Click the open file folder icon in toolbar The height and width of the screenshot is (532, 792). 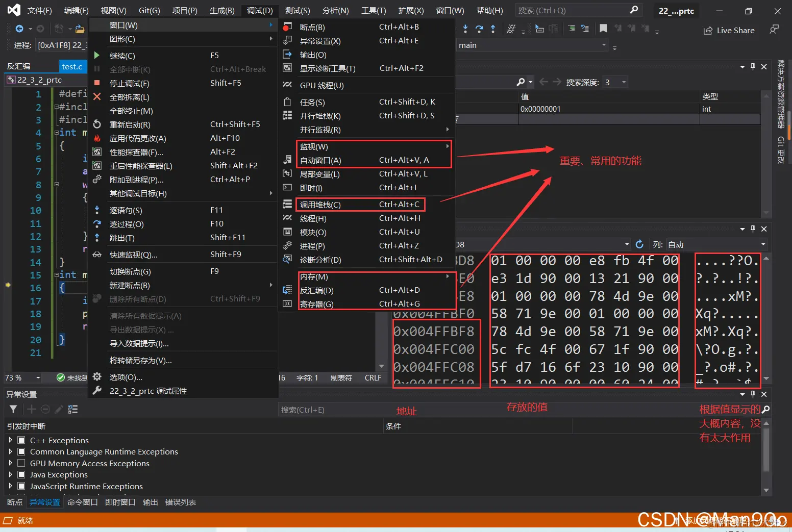pyautogui.click(x=80, y=29)
